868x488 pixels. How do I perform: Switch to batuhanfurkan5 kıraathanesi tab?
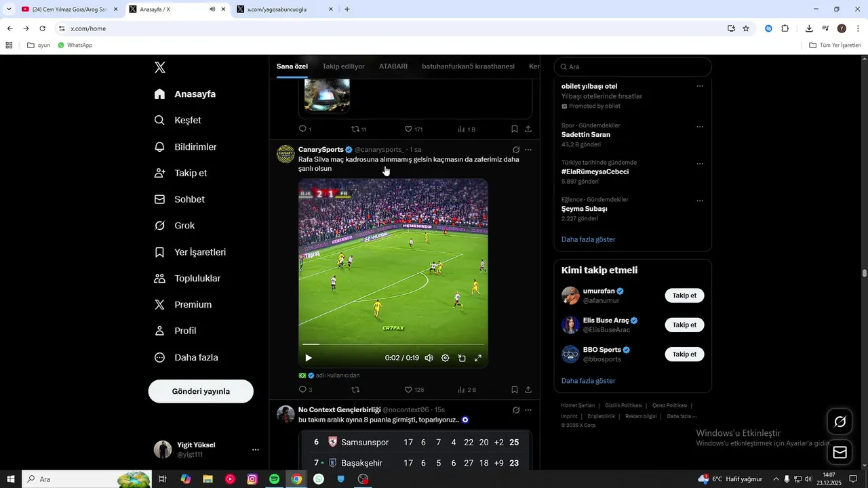[468, 66]
